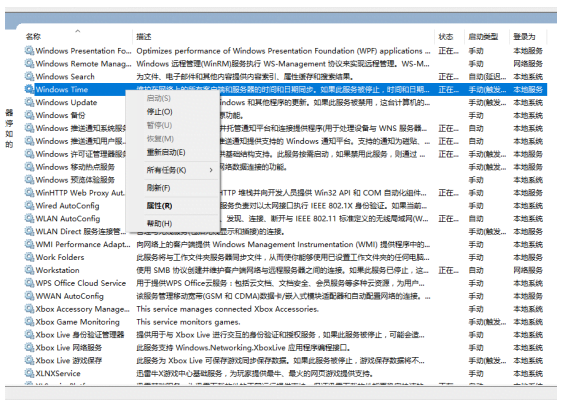Click the gear icon for WWAN AutoConfig
Image resolution: width=565 pixels, height=400 pixels.
coord(29,296)
